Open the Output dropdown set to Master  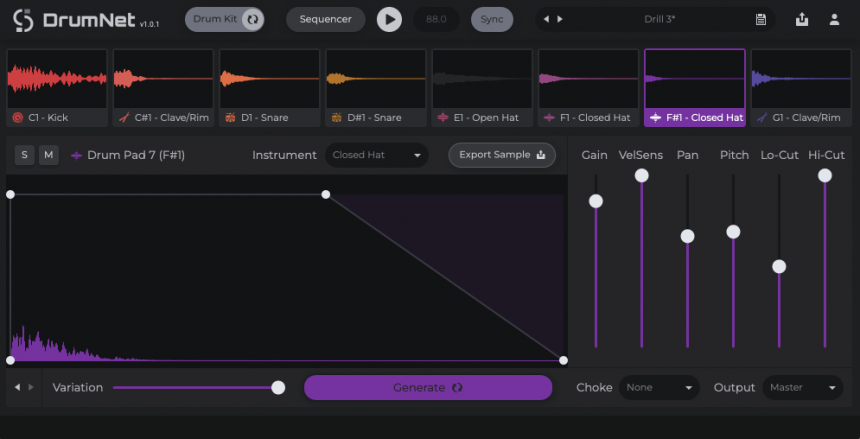point(802,387)
